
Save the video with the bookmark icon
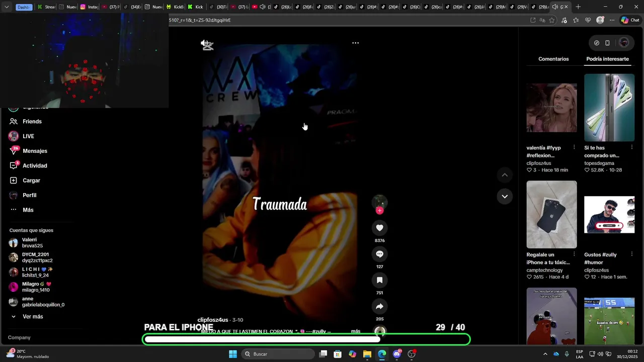coord(379,280)
